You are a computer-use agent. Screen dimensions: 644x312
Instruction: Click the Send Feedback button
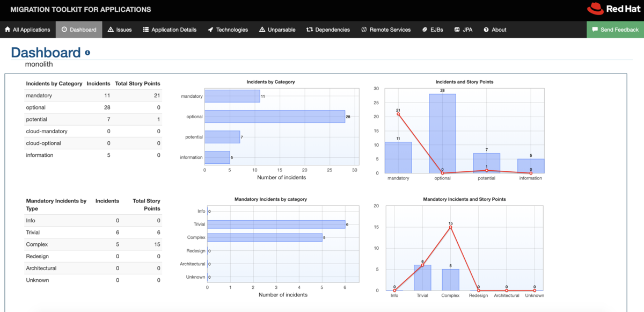click(615, 30)
